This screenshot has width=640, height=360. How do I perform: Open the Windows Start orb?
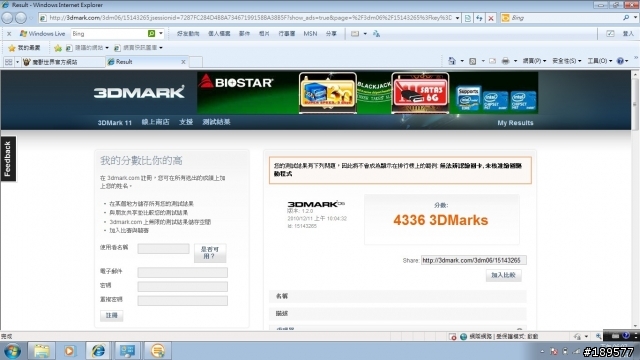coord(12,351)
